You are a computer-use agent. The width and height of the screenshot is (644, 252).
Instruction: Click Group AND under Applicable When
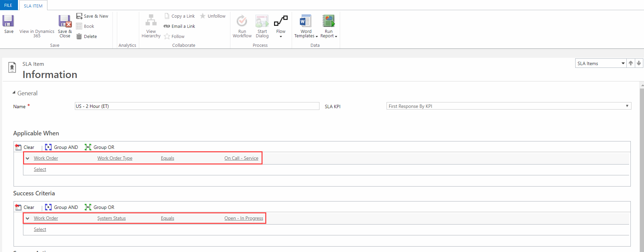(62, 147)
